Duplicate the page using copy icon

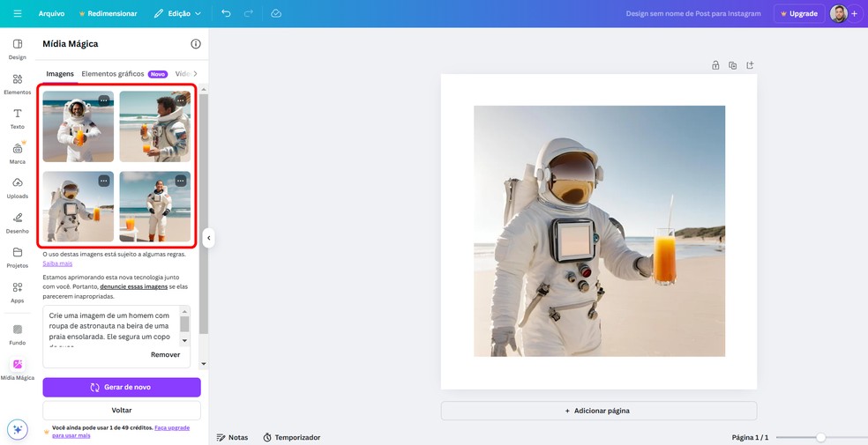point(732,65)
